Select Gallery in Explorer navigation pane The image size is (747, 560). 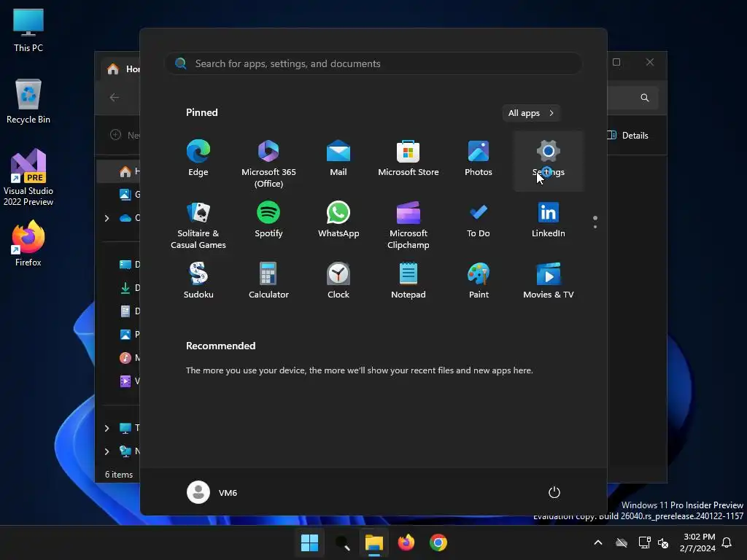(129, 194)
